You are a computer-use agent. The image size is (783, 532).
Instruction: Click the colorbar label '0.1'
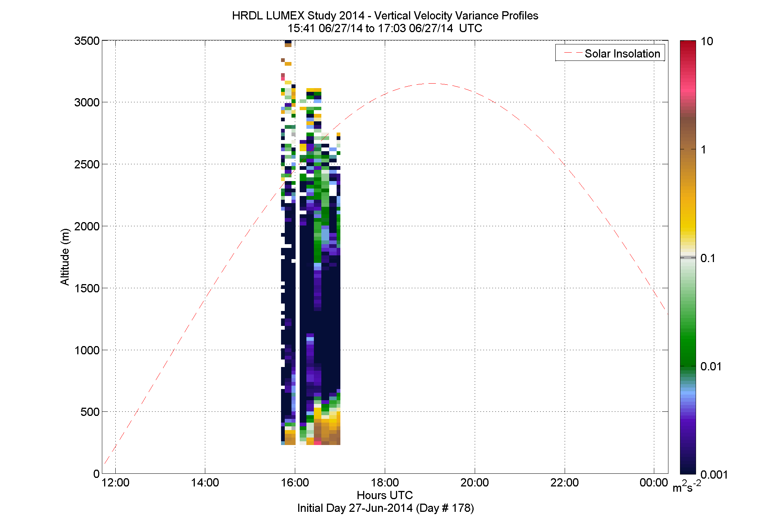click(x=708, y=258)
